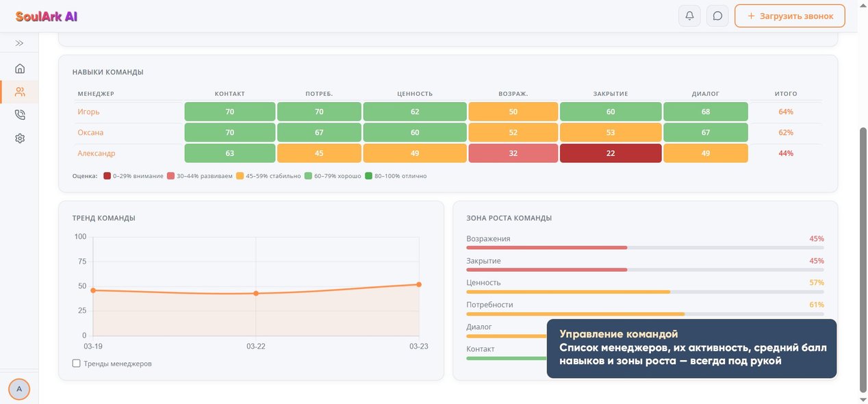Click the 03-22 point on the trend chart
Viewport: 868px width, 404px height.
point(256,293)
